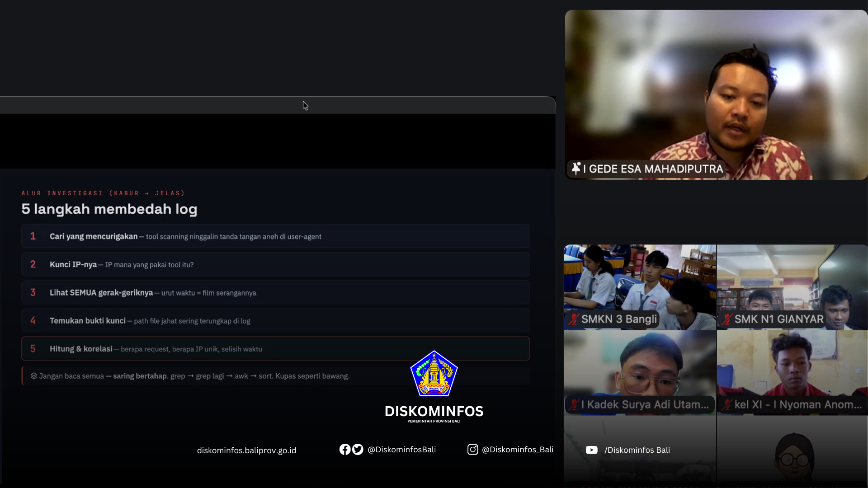Click the heading '5 langkah membedah log'
The image size is (868, 488).
109,209
